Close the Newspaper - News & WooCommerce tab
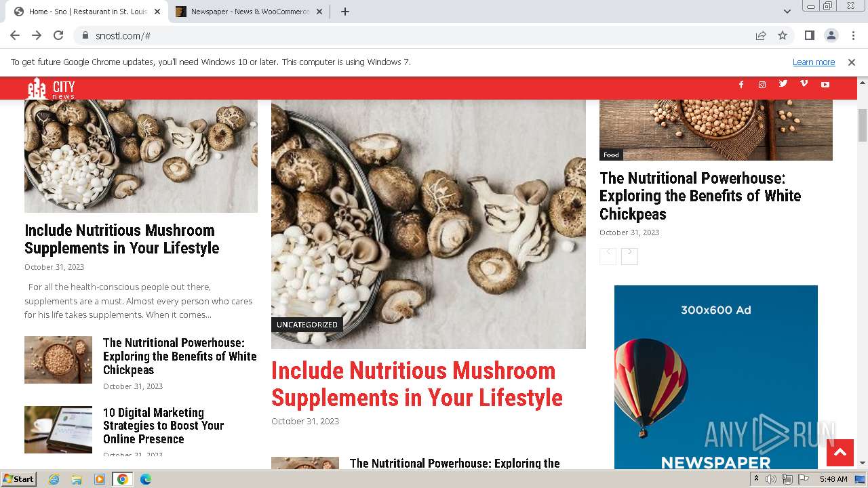Viewport: 868px width, 488px height. pos(319,12)
